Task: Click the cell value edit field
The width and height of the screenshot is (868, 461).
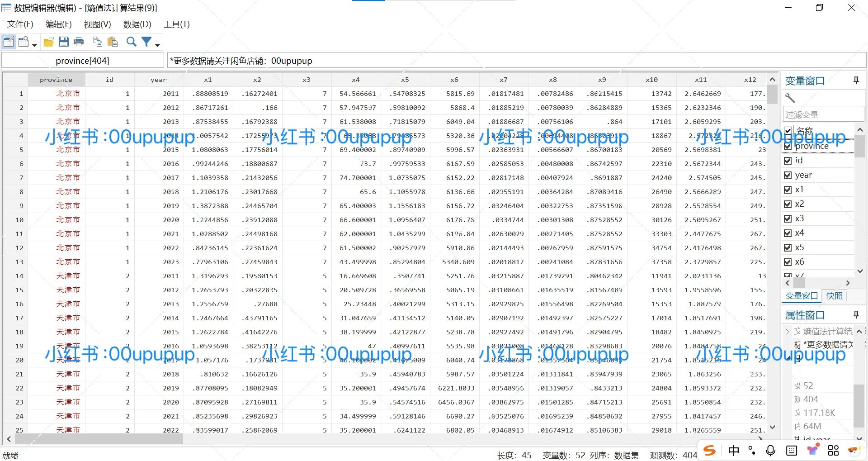Action: click(x=517, y=61)
